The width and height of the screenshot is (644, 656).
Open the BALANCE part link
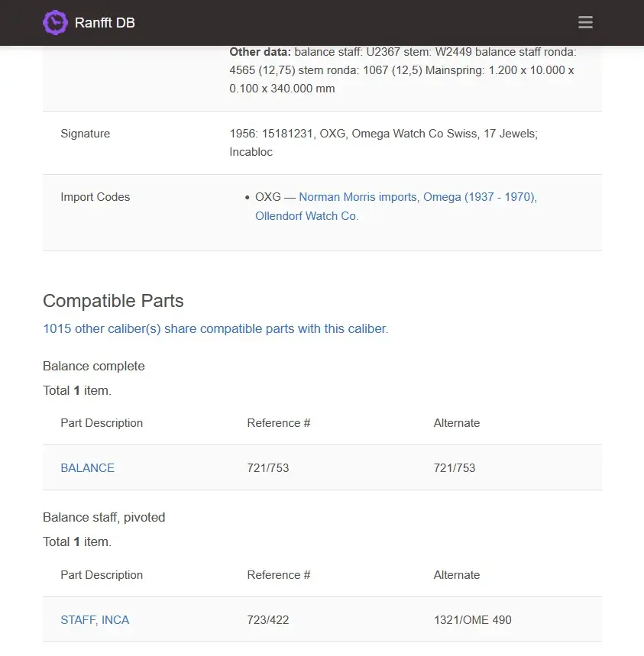click(87, 467)
